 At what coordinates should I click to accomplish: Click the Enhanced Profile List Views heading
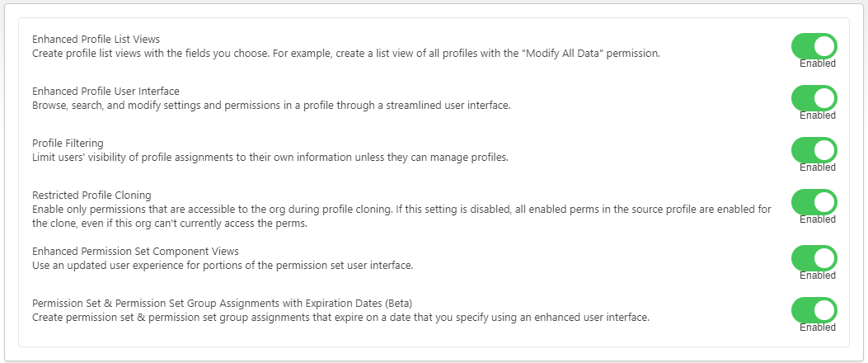click(x=96, y=39)
